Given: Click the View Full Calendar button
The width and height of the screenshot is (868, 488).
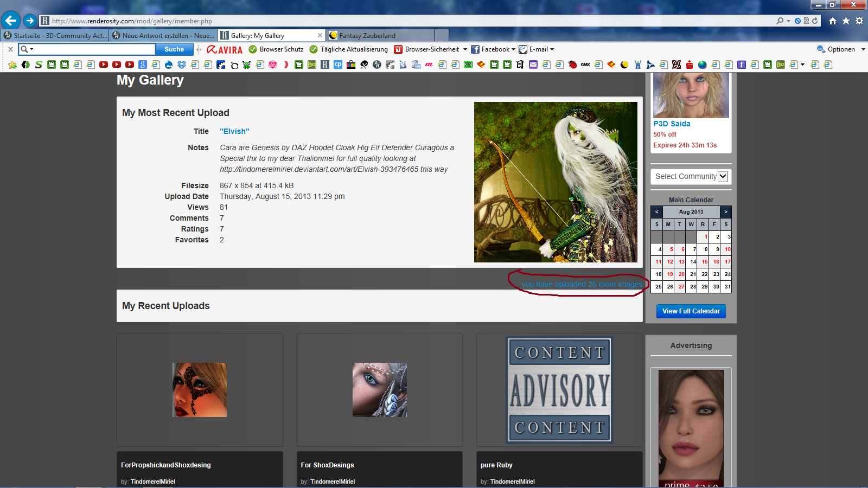Looking at the screenshot, I should tap(691, 311).
